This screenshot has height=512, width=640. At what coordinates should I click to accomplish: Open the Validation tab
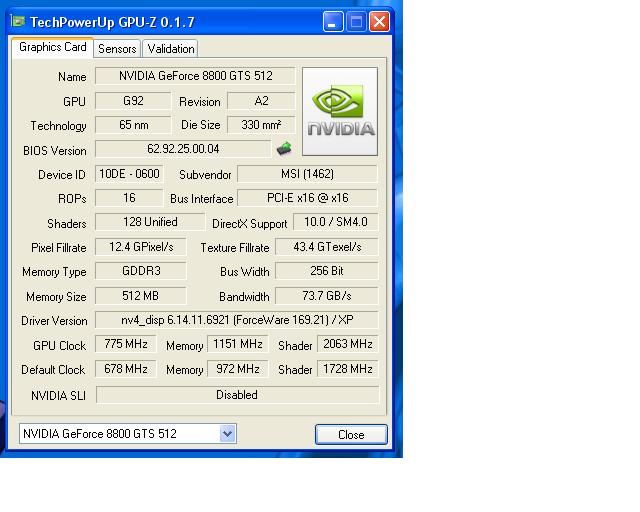[x=171, y=49]
